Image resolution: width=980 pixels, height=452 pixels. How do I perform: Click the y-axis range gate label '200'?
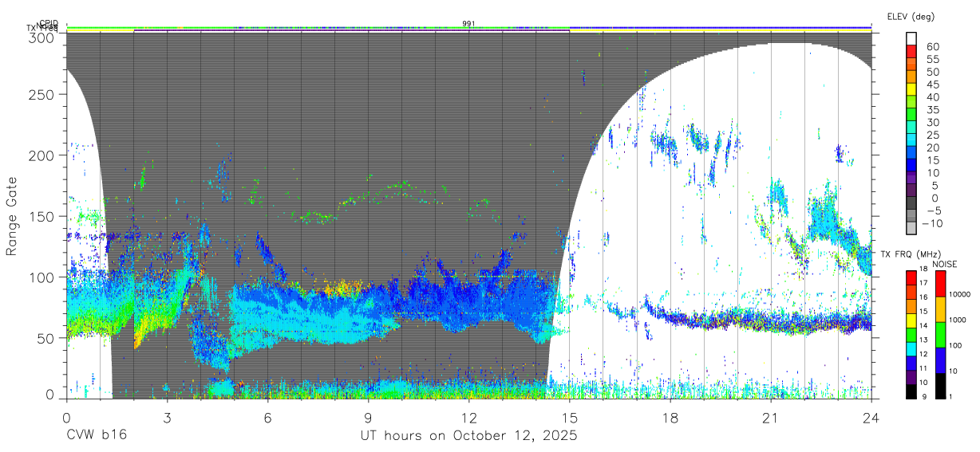(43, 155)
